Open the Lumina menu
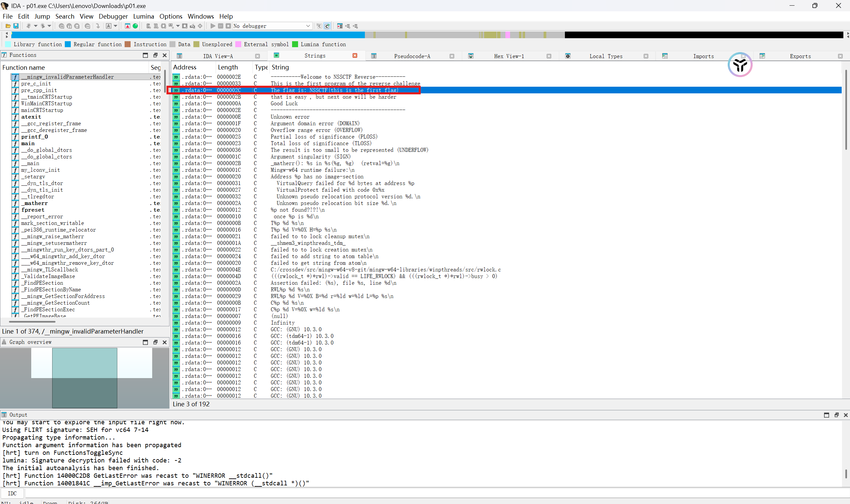The image size is (850, 504). 143,16
